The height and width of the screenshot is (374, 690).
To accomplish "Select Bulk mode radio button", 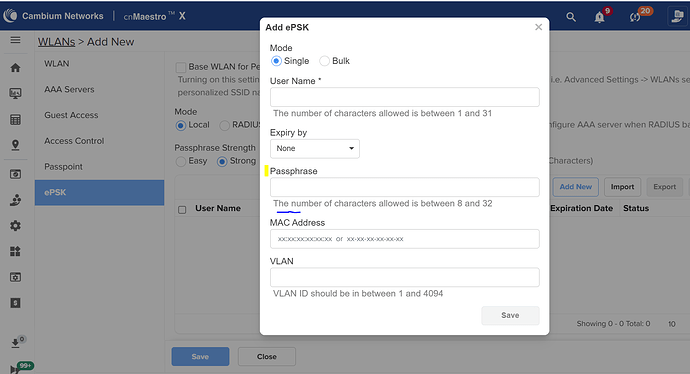I will tap(324, 61).
